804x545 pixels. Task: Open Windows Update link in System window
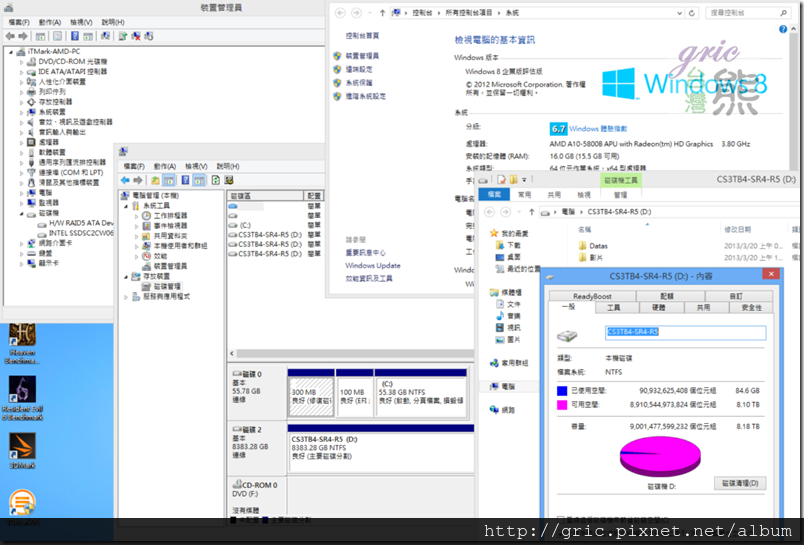(x=373, y=266)
